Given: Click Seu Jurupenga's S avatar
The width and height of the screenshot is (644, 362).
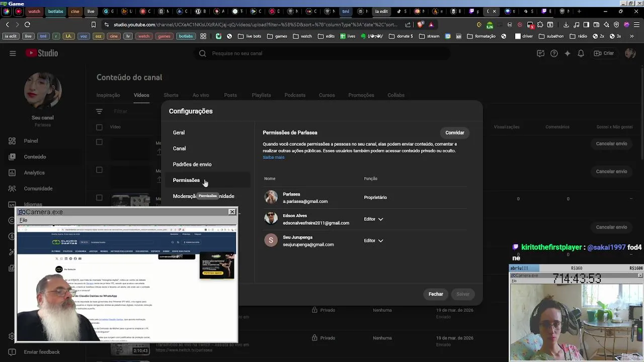Looking at the screenshot, I should point(271,240).
